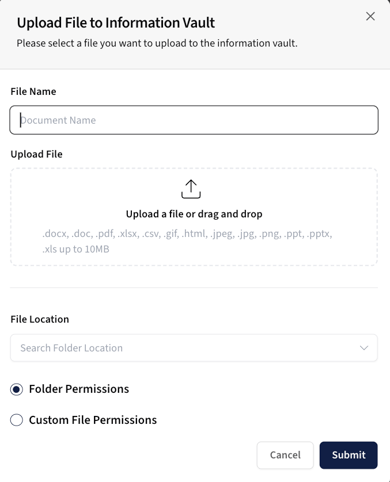Click the upload arrow icon
This screenshot has height=482, width=390.
point(191,189)
